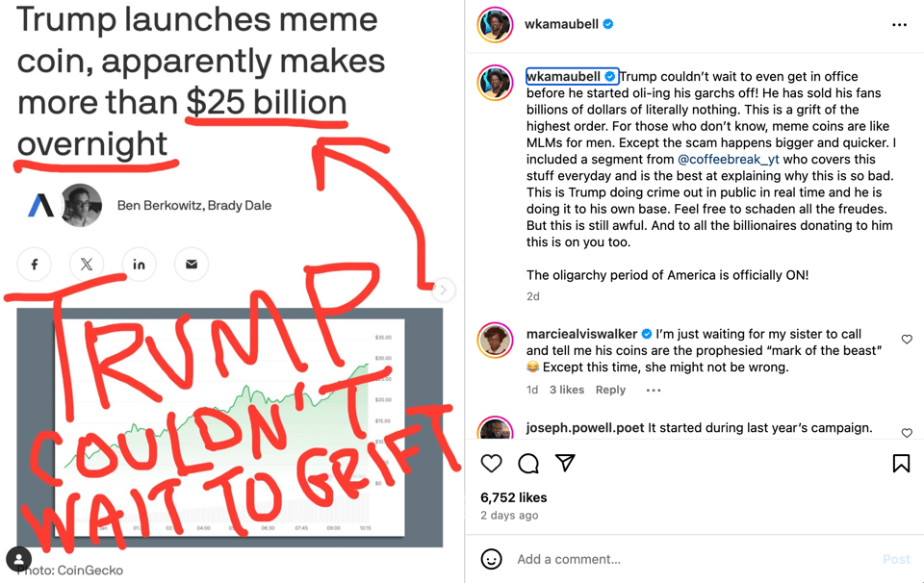Image resolution: width=924 pixels, height=583 pixels.
Task: Open comments via speech bubble icon
Action: [x=528, y=464]
